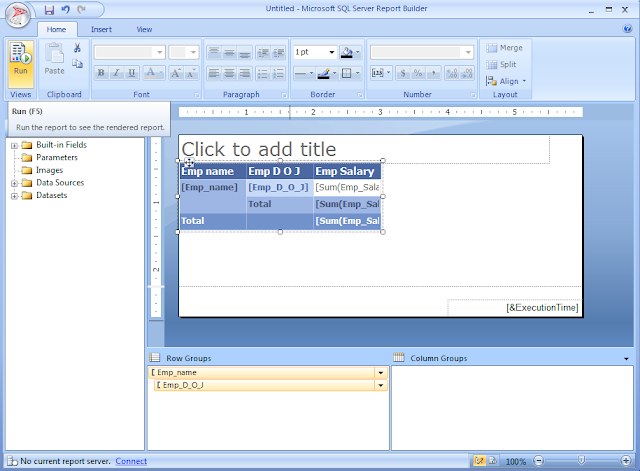The image size is (640, 471).
Task: Switch to Design view in status bar
Action: coord(479,461)
